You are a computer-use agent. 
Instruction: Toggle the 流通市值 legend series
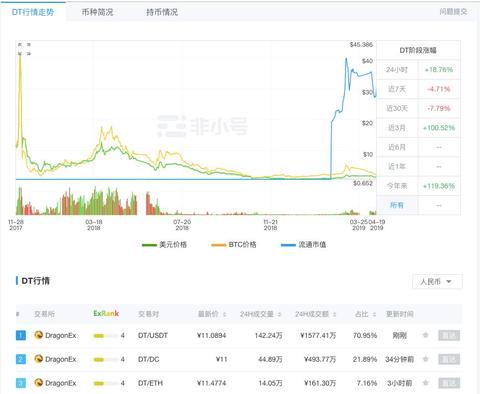coord(304,245)
